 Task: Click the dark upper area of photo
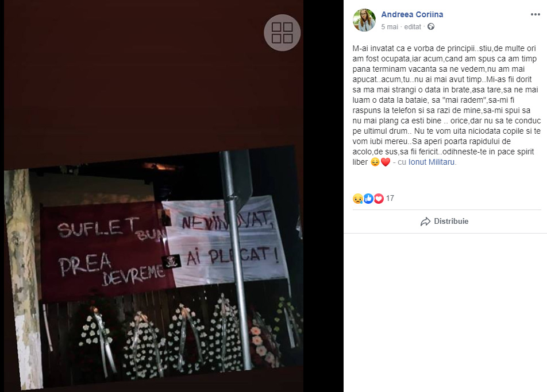(153, 77)
